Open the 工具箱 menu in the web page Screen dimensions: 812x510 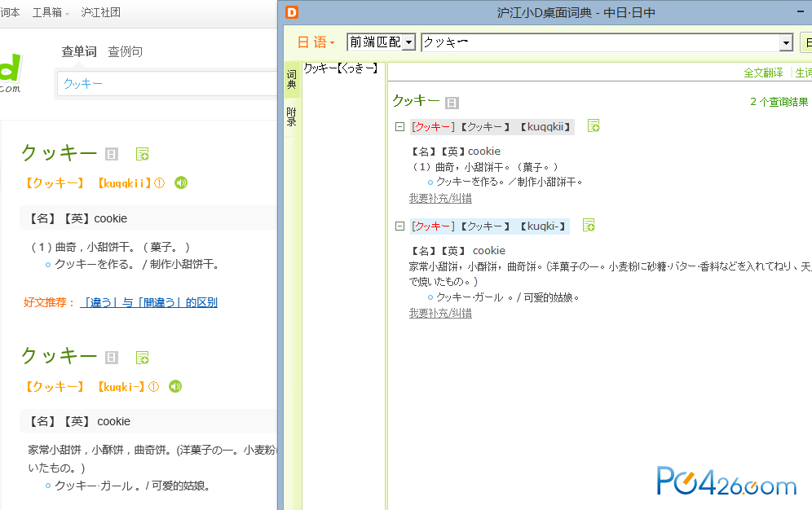click(51, 12)
